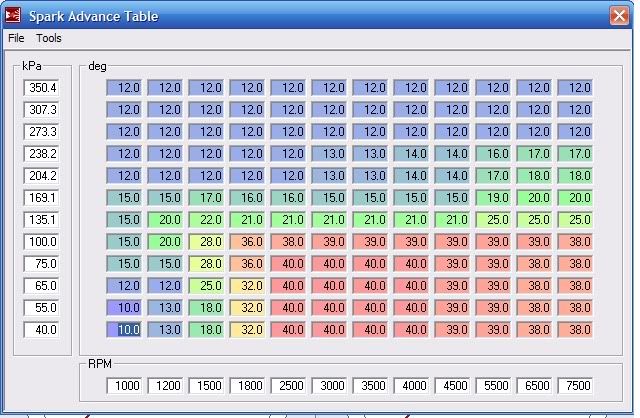Select the 12.0 cell at 7500 RPM, 350.4 kPa

[575, 88]
